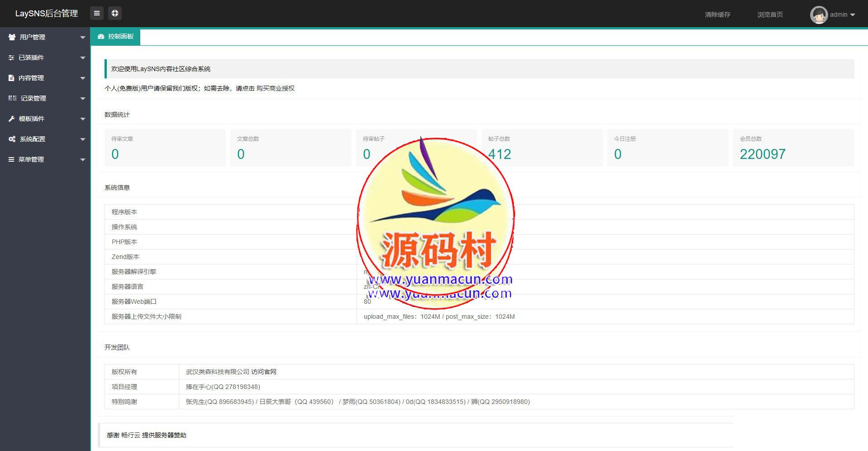This screenshot has height=451, width=868.
Task: Click the 特别鸣谢 row label
Action: pyautogui.click(x=124, y=402)
